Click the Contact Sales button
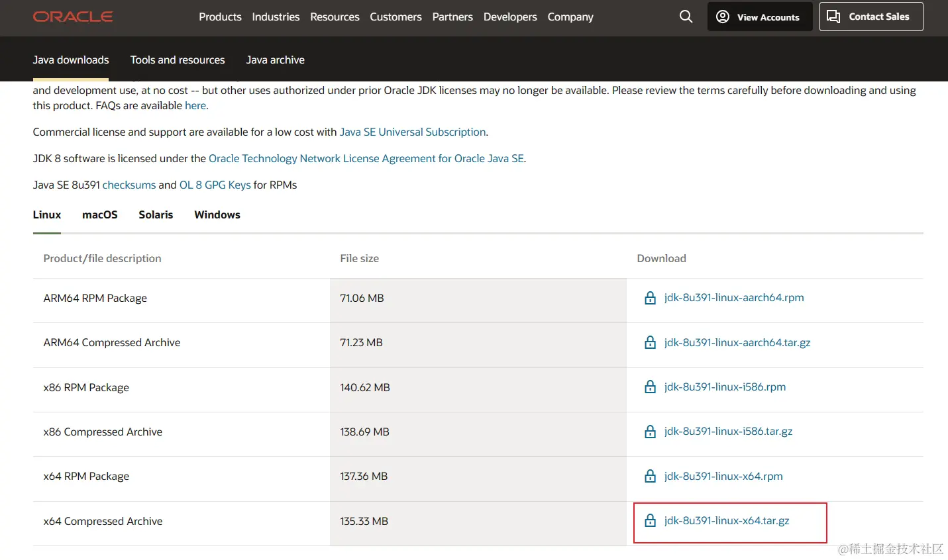 [x=871, y=17]
